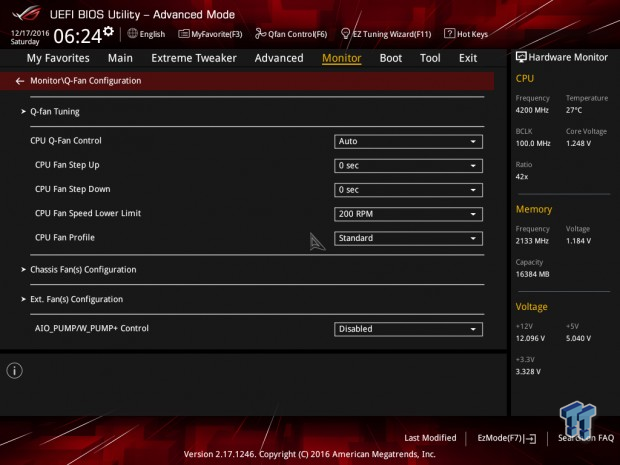Expand Chassis Fan(s) Configuration

click(83, 270)
